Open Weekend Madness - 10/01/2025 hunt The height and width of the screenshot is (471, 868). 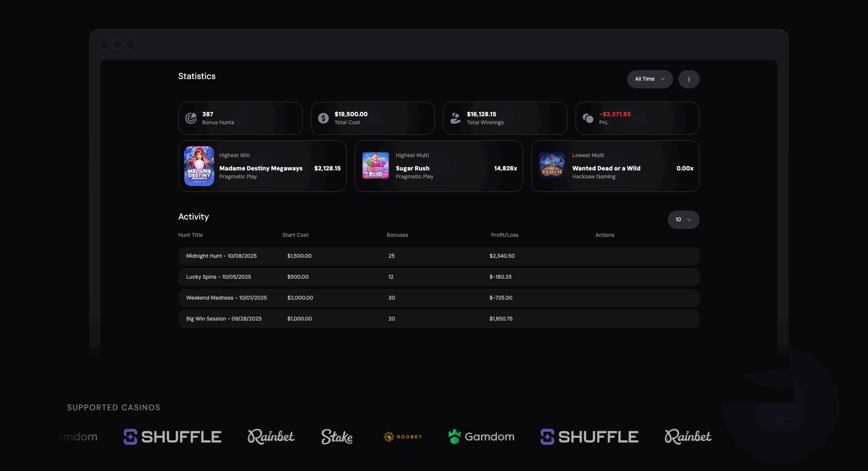pyautogui.click(x=226, y=298)
